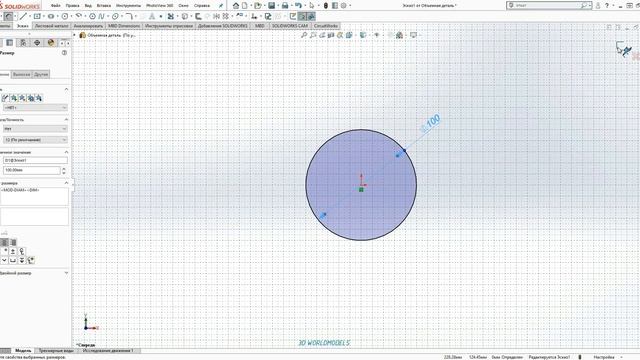
Task: Open the style dropdown showing НЕТ
Action: pos(35,107)
